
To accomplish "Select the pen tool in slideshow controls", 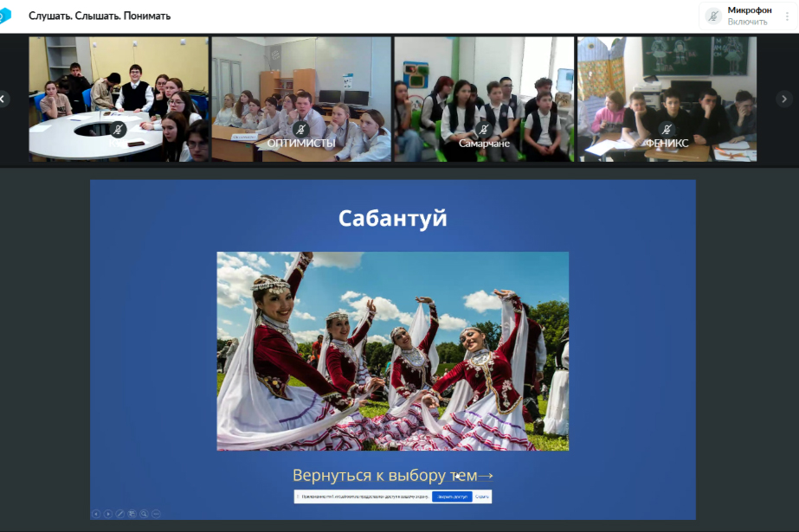I will coord(120,513).
